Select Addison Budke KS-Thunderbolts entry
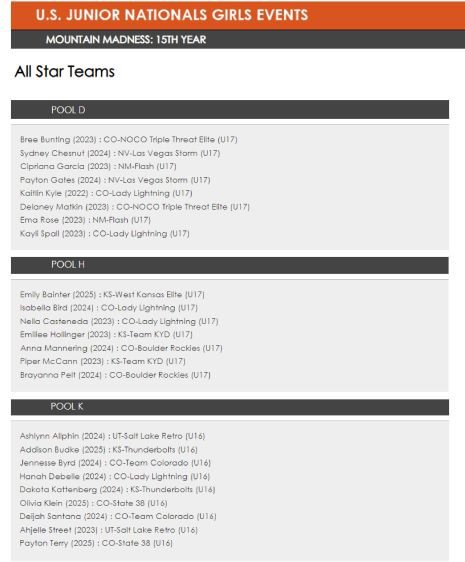The height and width of the screenshot is (562, 465). (x=109, y=449)
